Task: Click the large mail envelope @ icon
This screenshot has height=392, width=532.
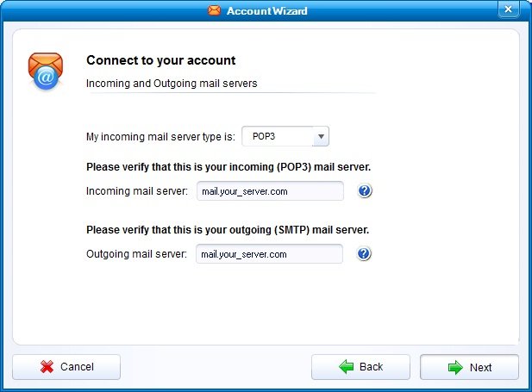Action: coord(44,72)
